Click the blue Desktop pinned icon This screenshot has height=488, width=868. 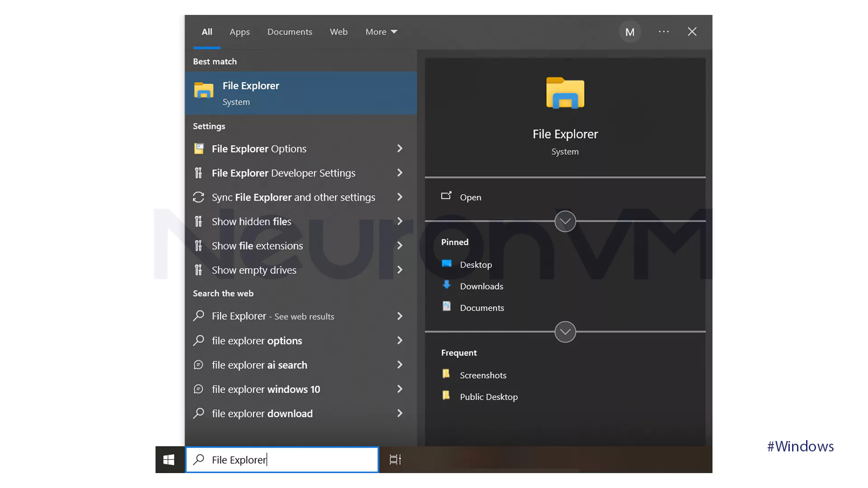click(x=447, y=263)
